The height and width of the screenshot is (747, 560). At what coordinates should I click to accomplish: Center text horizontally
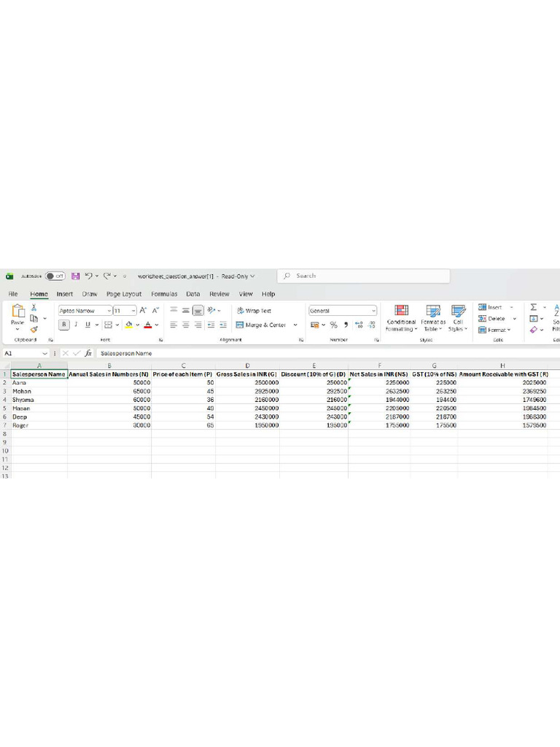[186, 325]
